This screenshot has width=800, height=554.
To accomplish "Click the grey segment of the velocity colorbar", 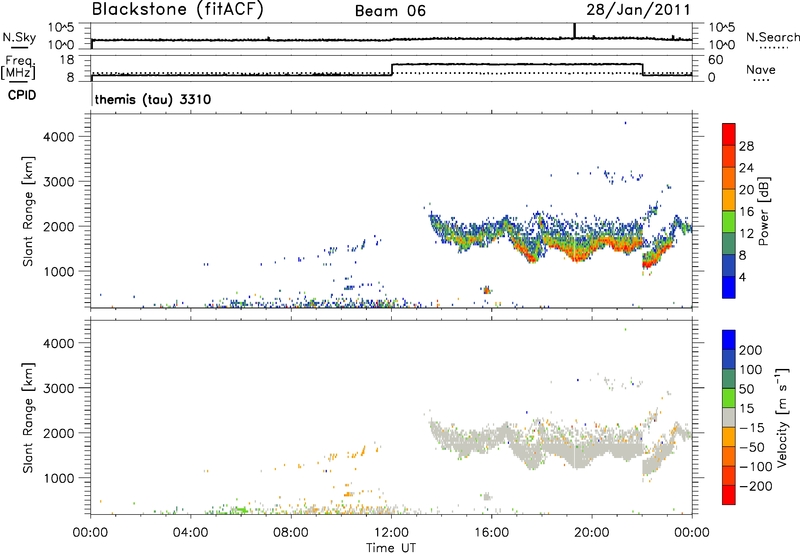I will (x=729, y=417).
